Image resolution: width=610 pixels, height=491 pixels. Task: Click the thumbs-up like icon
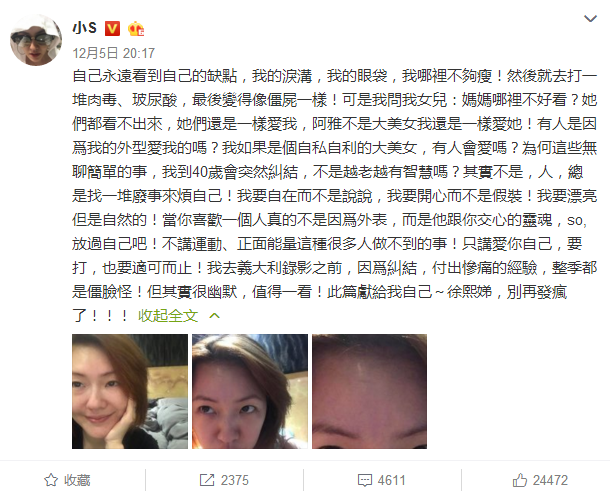(520, 480)
